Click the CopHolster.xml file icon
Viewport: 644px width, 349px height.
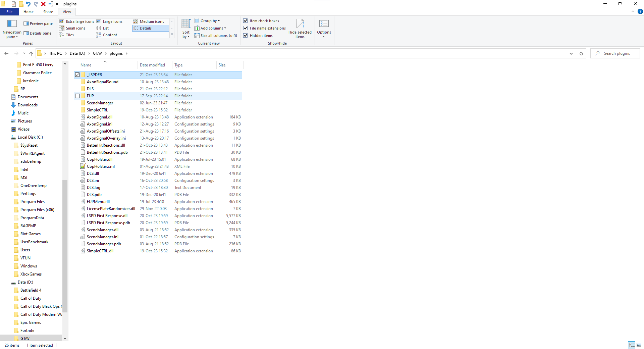click(x=83, y=166)
